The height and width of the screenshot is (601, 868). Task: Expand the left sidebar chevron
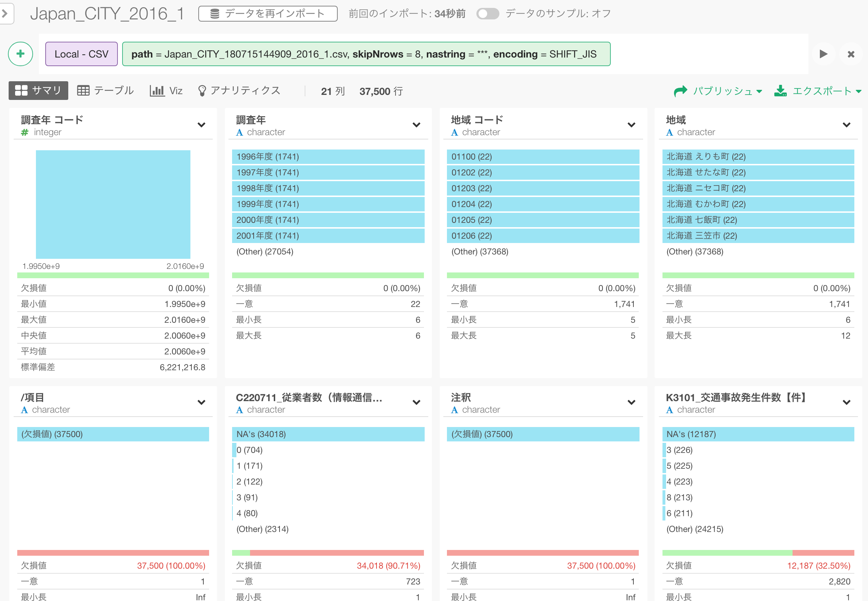point(5,14)
